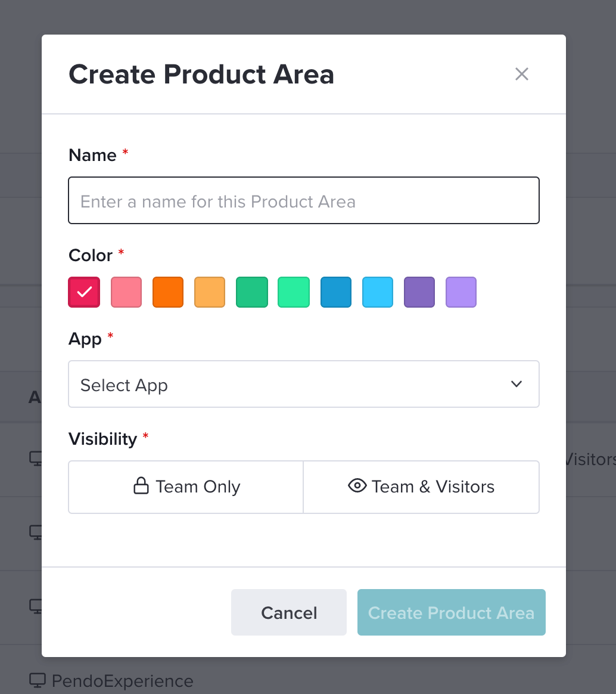Choose the selected crimson red color swatch
The height and width of the screenshot is (694, 616).
tap(84, 292)
